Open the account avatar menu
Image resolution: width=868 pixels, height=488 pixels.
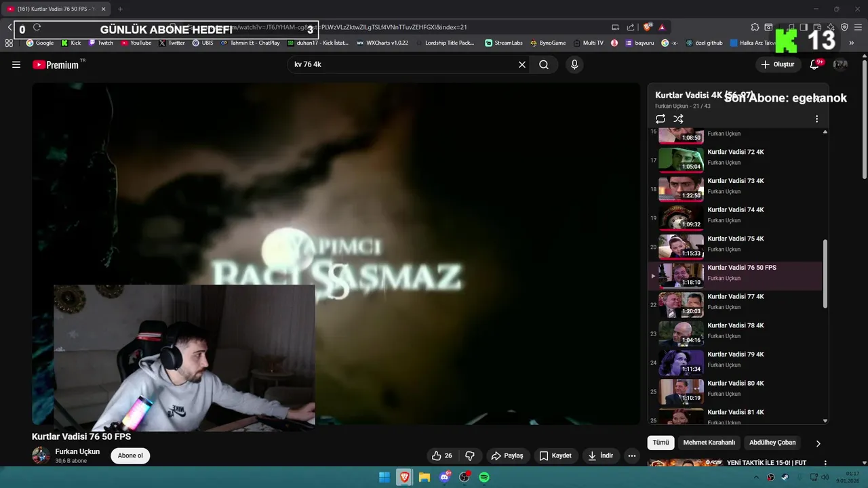click(x=840, y=64)
